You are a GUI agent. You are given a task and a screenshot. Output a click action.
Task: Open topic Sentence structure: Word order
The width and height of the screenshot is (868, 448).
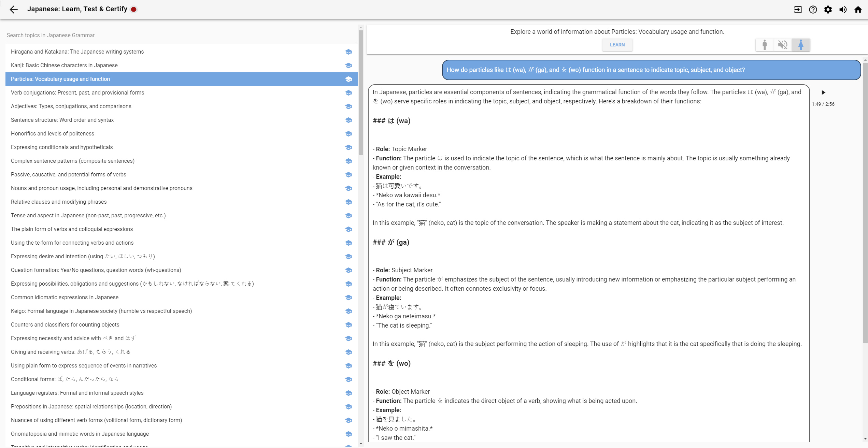[x=182, y=120]
